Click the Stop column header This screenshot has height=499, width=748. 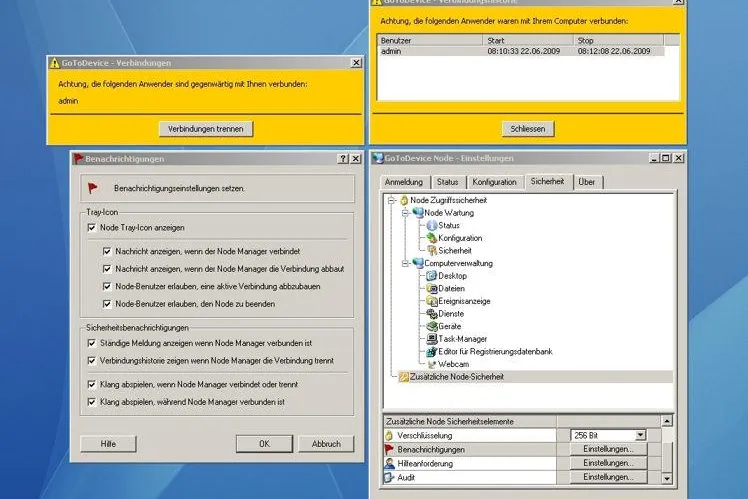pyautogui.click(x=618, y=41)
